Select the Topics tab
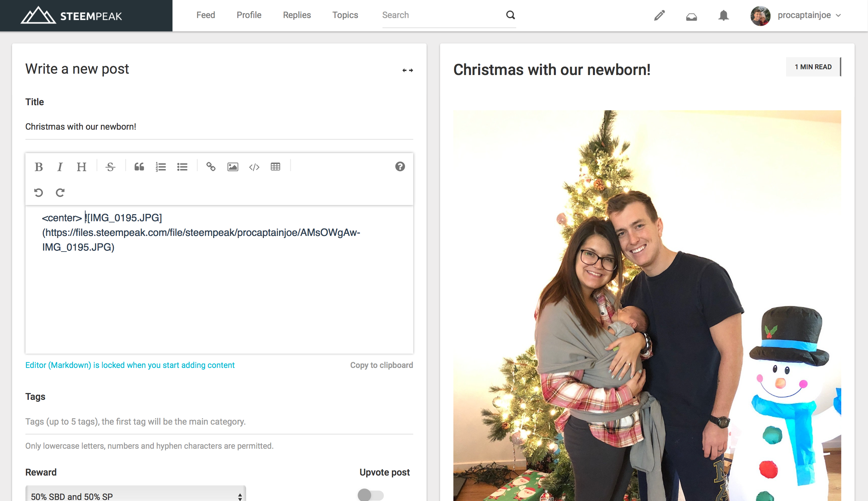Viewport: 868px width, 501px height. (346, 14)
